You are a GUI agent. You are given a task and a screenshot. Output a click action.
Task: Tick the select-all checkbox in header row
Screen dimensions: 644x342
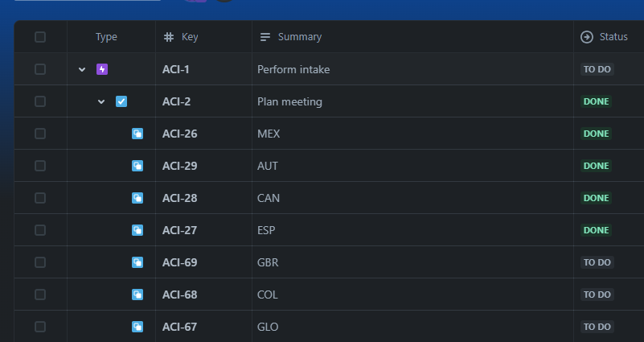(x=40, y=37)
